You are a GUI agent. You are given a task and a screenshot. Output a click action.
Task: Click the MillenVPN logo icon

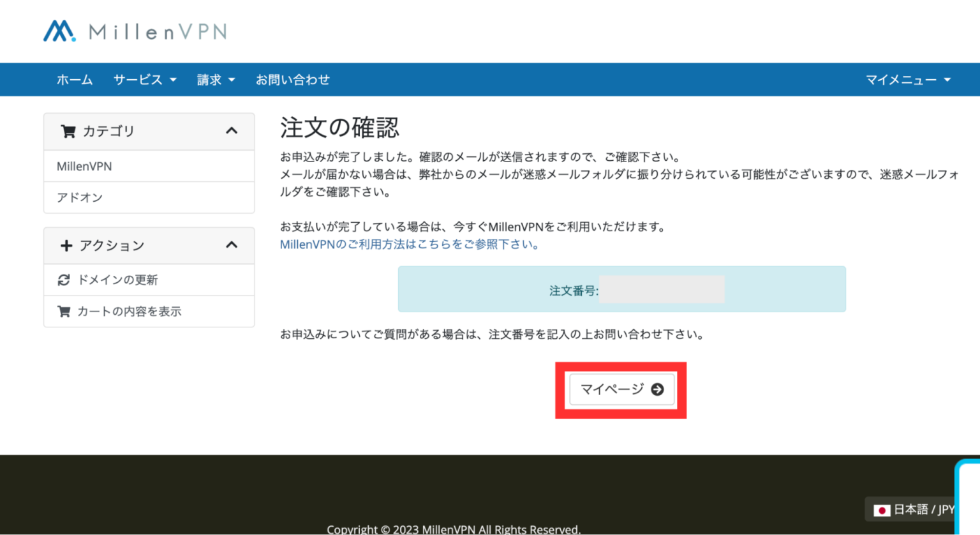pyautogui.click(x=59, y=31)
